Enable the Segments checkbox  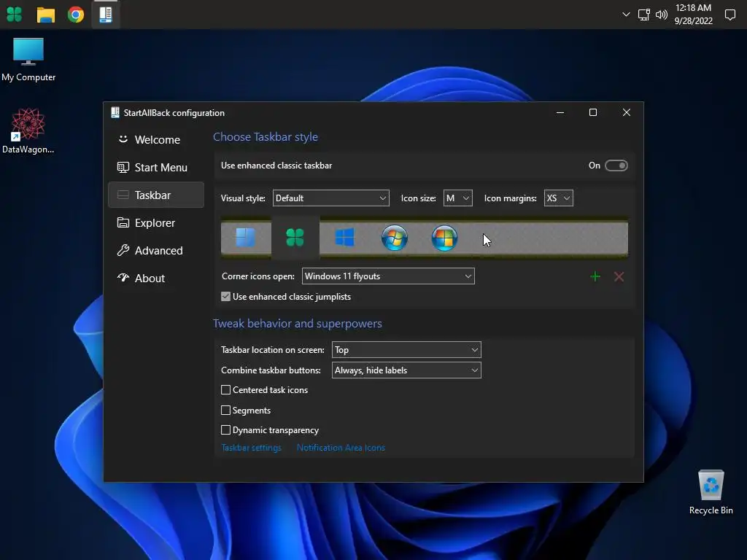pos(226,410)
